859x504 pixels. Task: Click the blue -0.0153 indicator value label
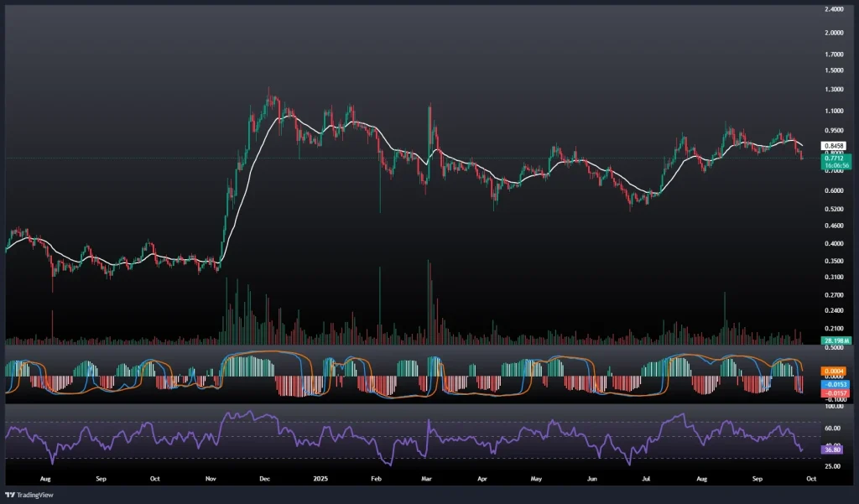(835, 383)
